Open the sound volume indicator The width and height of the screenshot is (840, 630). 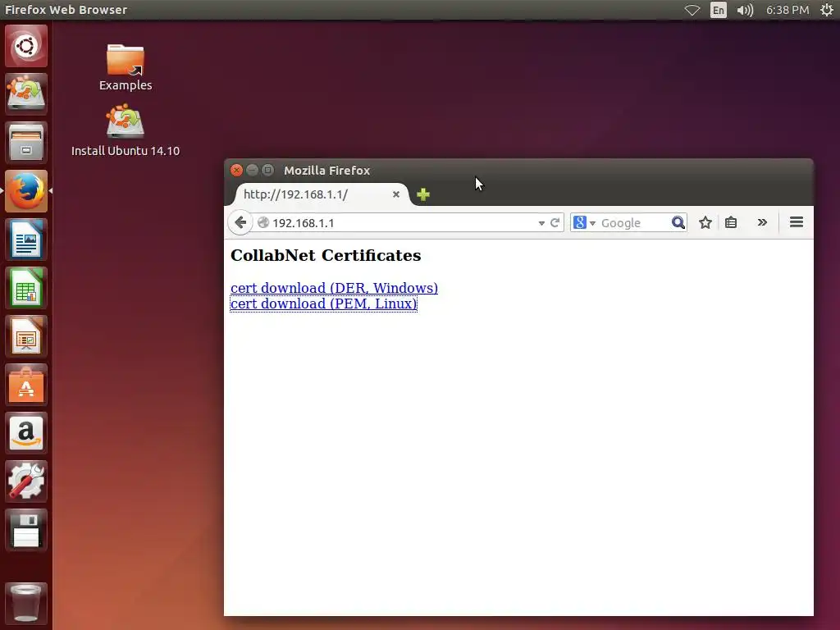click(x=745, y=10)
